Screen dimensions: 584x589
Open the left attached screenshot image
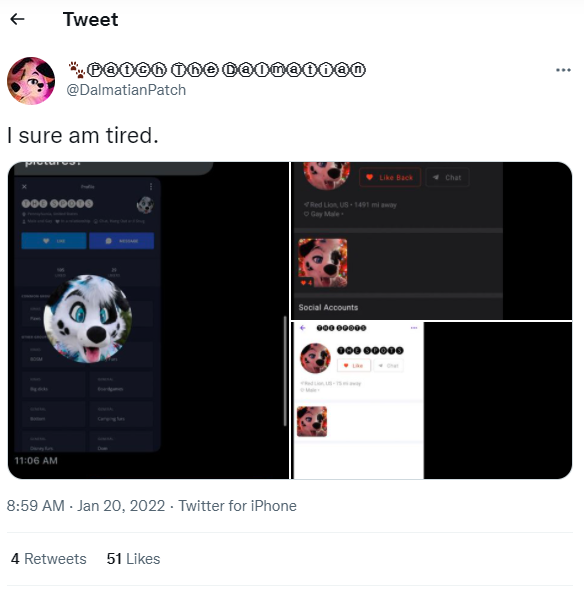(148, 320)
